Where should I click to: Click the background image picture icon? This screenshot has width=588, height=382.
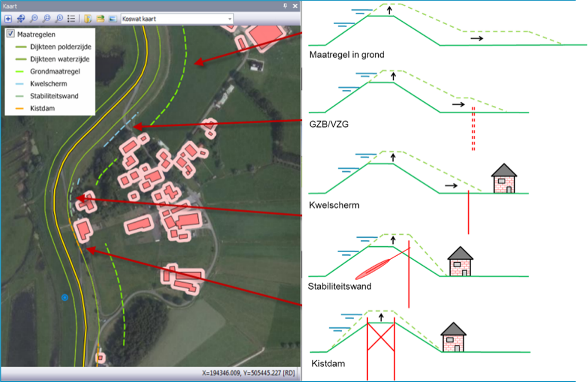click(x=113, y=19)
